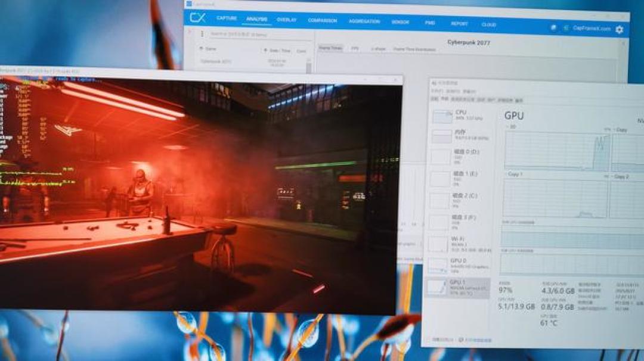Select the Cyberpunk 2077 record row
Screen dimensions: 644x361
(x=252, y=63)
